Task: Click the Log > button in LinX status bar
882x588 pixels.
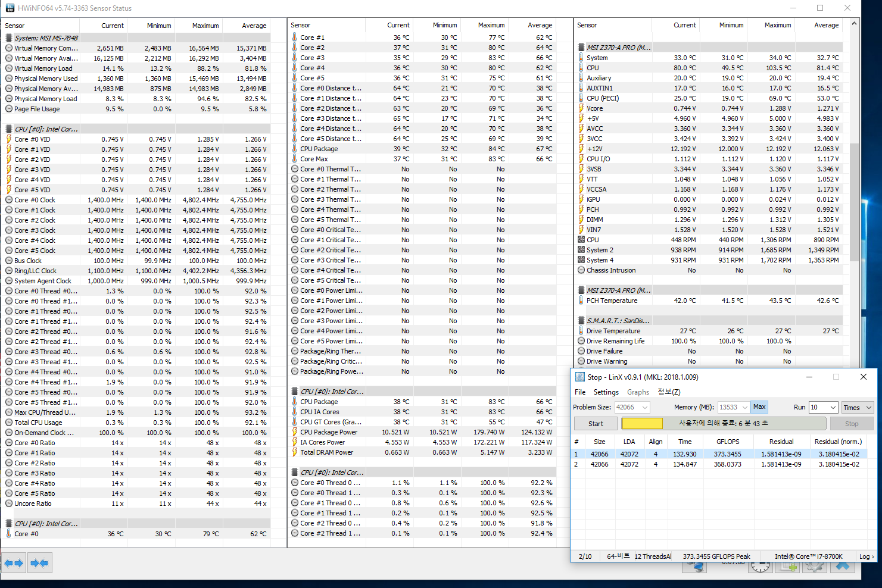Action: (867, 556)
